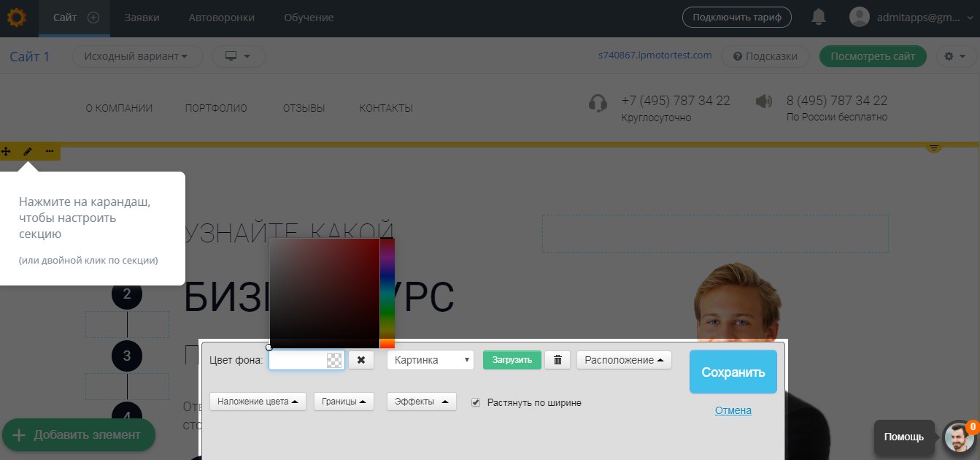Pick a hue from the vertical color spectrum bar

click(386, 292)
